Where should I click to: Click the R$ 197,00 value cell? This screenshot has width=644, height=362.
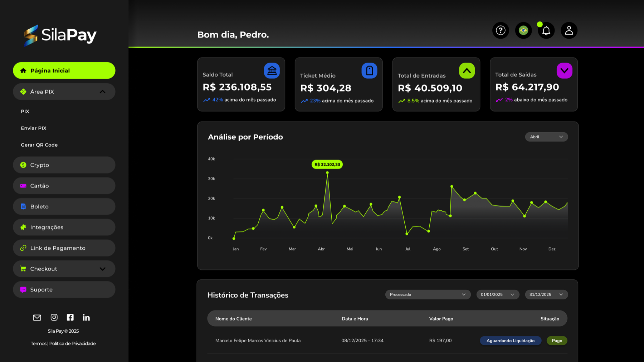pos(440,341)
